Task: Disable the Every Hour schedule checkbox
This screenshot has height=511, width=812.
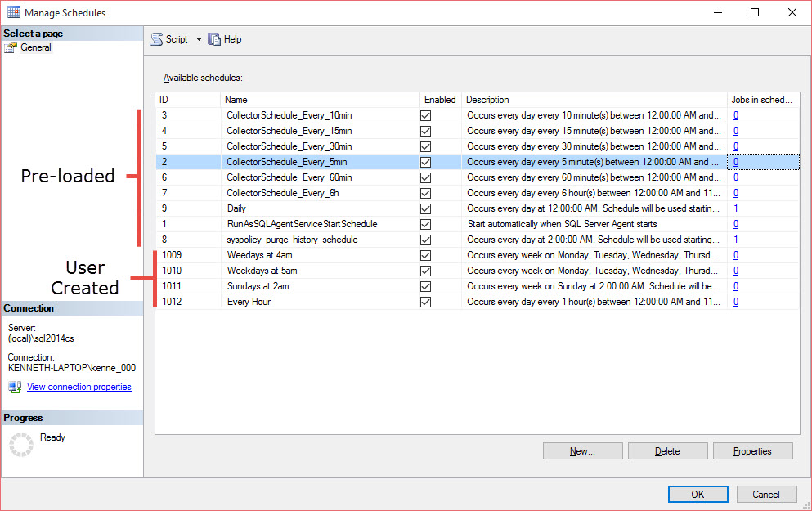Action: (425, 302)
